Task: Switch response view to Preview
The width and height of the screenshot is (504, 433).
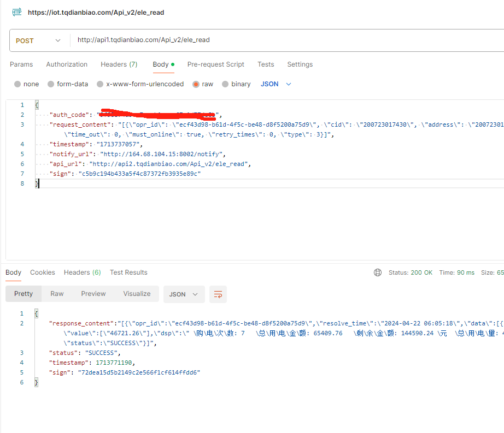Action: point(93,294)
